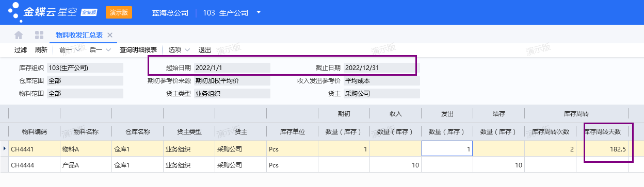Click the 物料范围 field
Viewport: 644px width, 187px height.
85,93
